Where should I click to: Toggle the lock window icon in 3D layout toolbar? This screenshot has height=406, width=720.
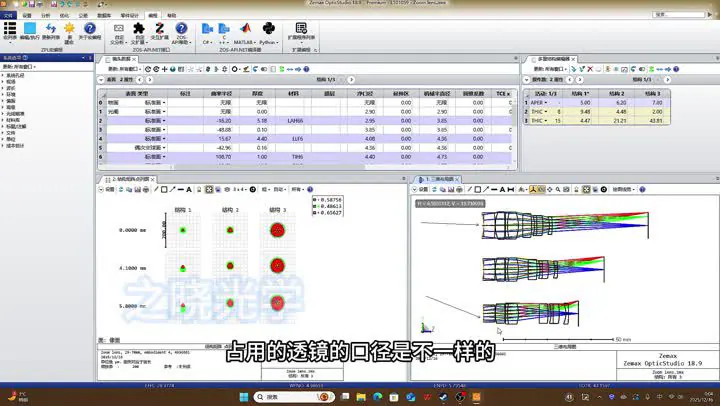576,189
